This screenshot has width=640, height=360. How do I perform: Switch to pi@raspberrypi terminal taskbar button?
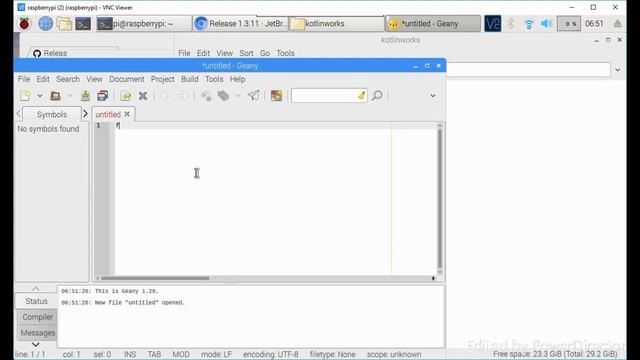pyautogui.click(x=144, y=24)
